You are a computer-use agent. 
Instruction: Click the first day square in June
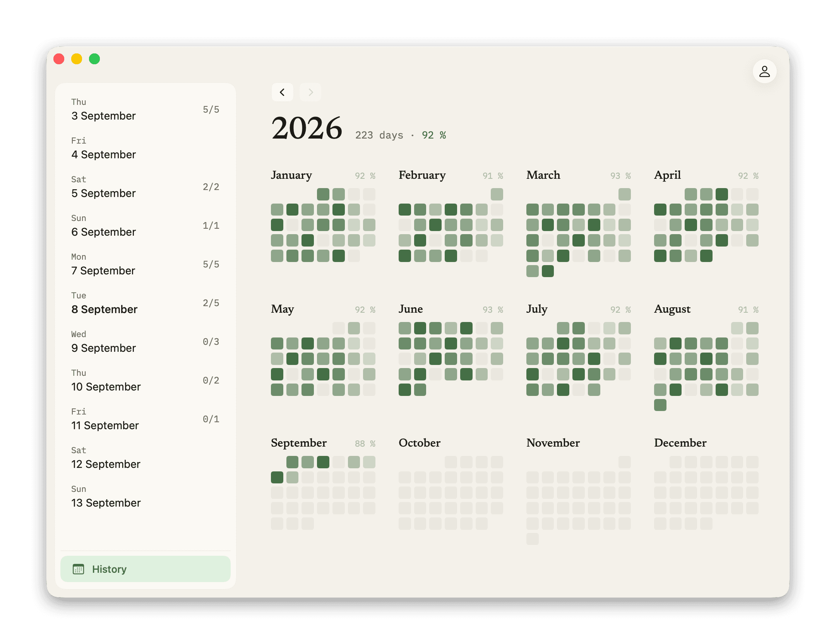coord(405,328)
